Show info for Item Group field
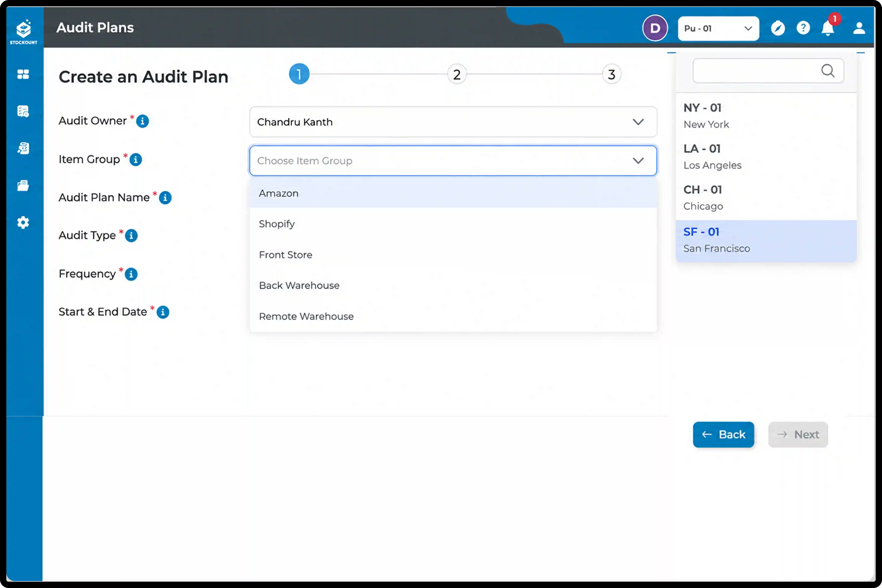Screen dimensions: 882x588 (136, 160)
